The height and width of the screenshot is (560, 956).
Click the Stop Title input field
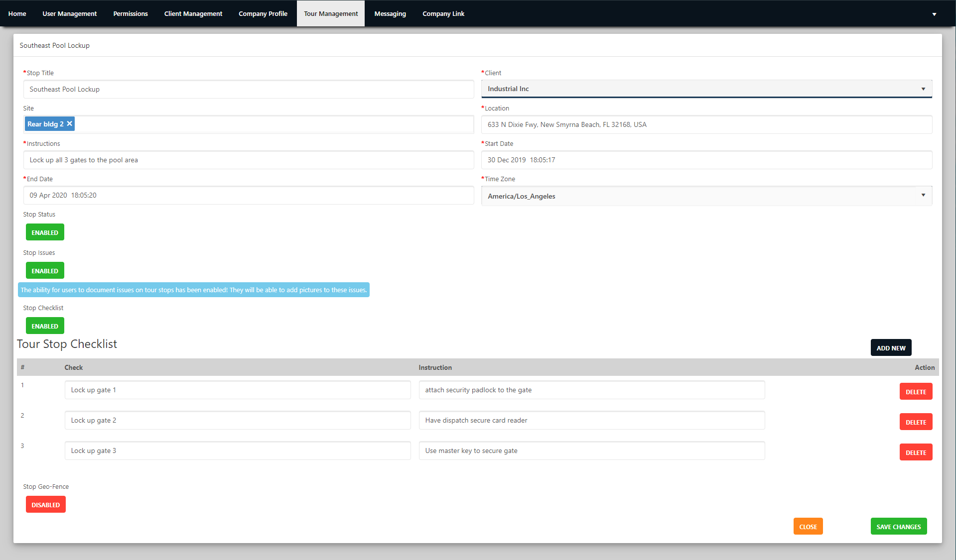tap(249, 90)
